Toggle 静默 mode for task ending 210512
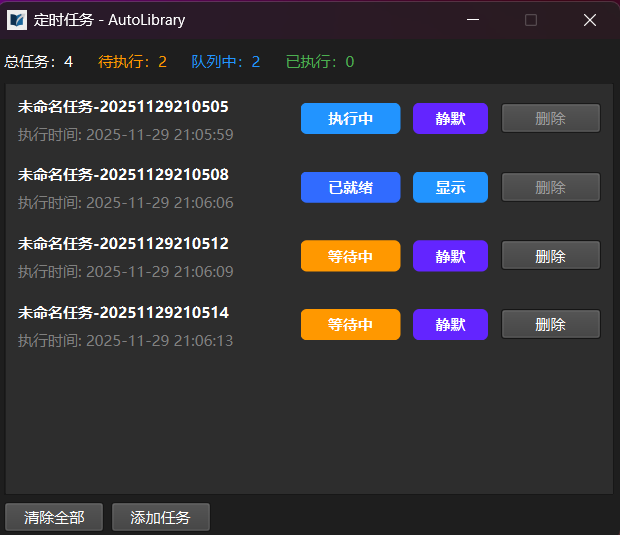Image resolution: width=620 pixels, height=535 pixels. pos(450,256)
